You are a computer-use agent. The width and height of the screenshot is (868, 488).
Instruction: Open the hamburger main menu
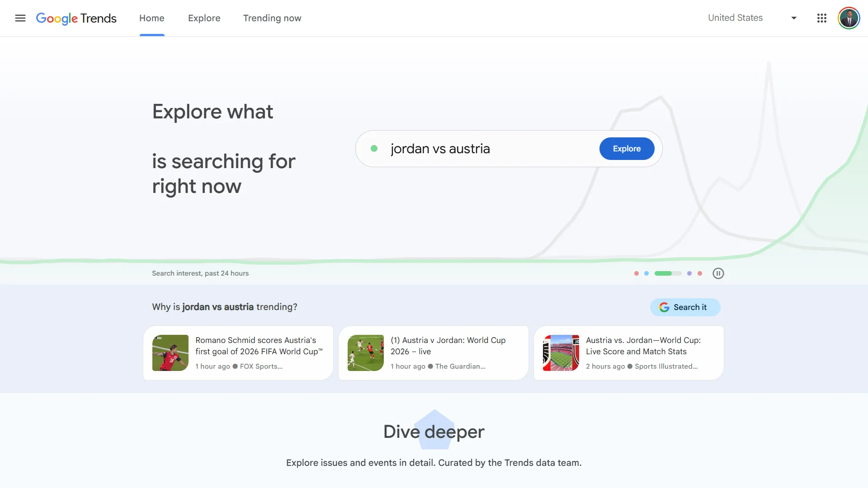pos(20,18)
